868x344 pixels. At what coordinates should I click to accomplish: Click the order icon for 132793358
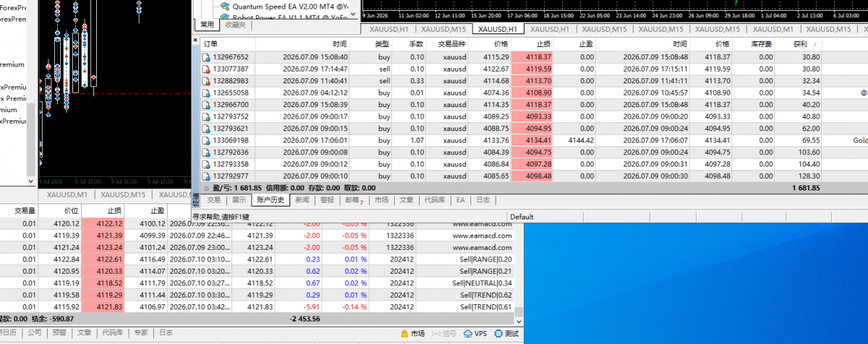[x=207, y=164]
